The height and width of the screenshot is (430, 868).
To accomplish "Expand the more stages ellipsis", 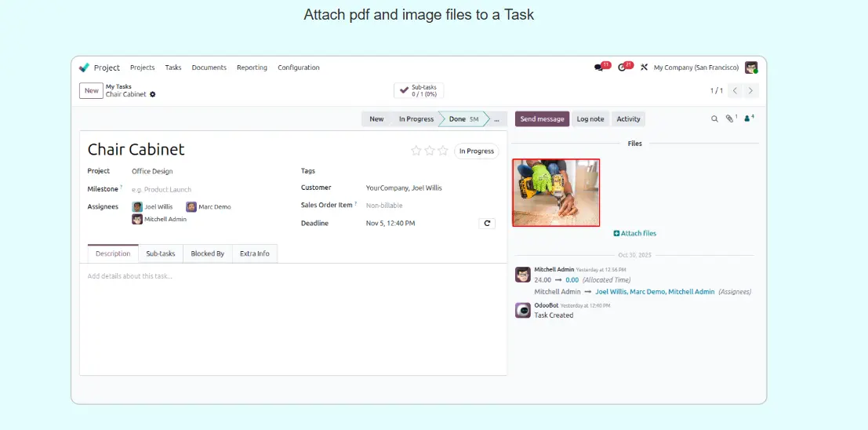I will click(496, 119).
